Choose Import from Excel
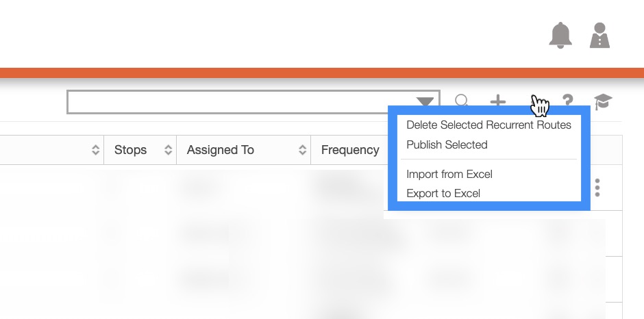Screen dimensions: 644x319 [449, 174]
